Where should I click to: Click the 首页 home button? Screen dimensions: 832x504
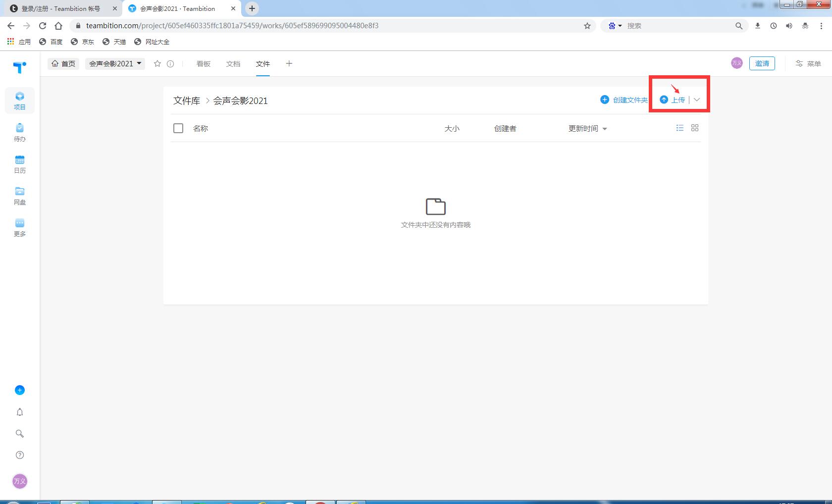tap(63, 63)
